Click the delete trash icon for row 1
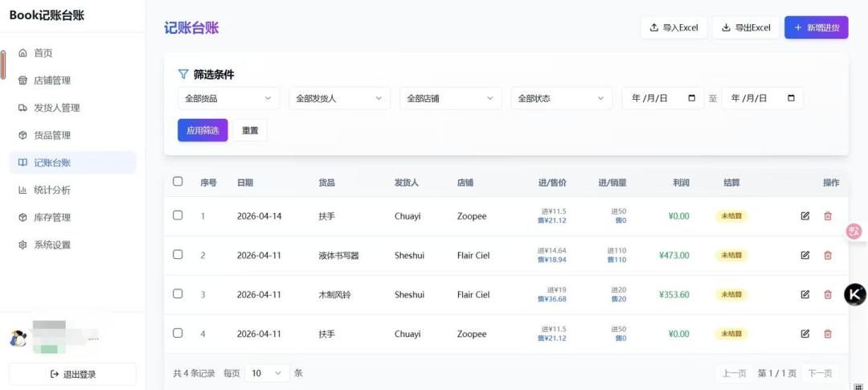This screenshot has width=868, height=390. [x=828, y=216]
